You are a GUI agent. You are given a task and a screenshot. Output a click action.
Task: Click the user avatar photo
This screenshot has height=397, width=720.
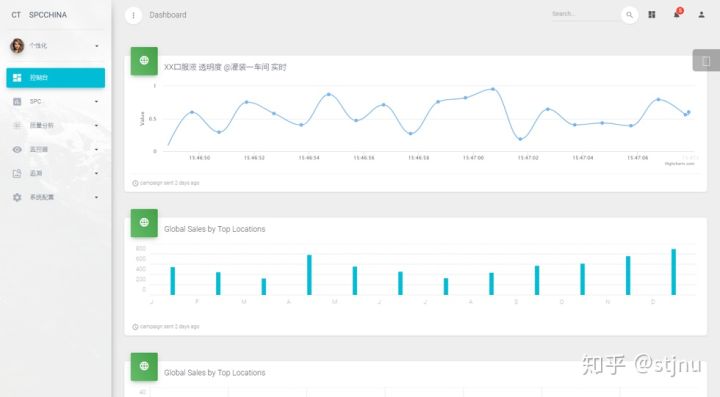[x=17, y=45]
